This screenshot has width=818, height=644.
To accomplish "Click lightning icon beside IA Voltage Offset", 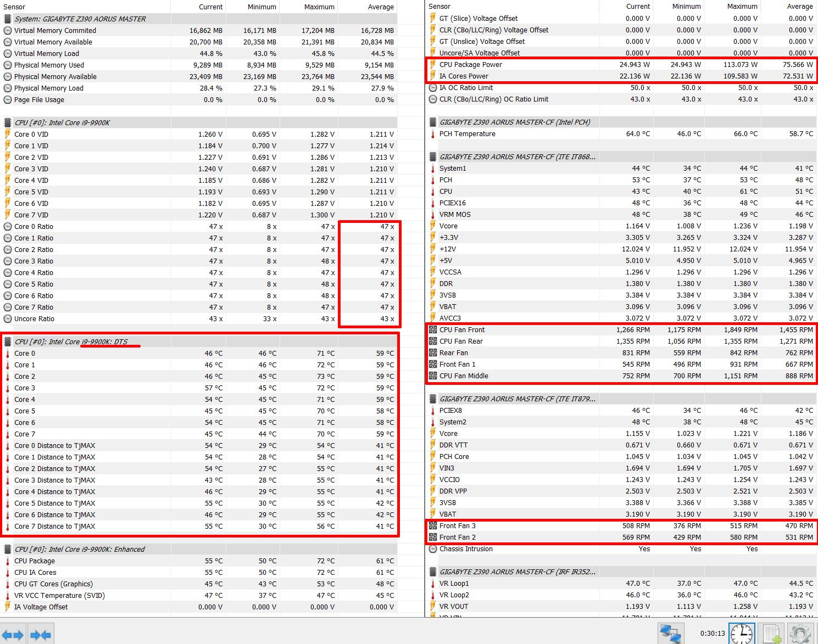I will pyautogui.click(x=8, y=607).
